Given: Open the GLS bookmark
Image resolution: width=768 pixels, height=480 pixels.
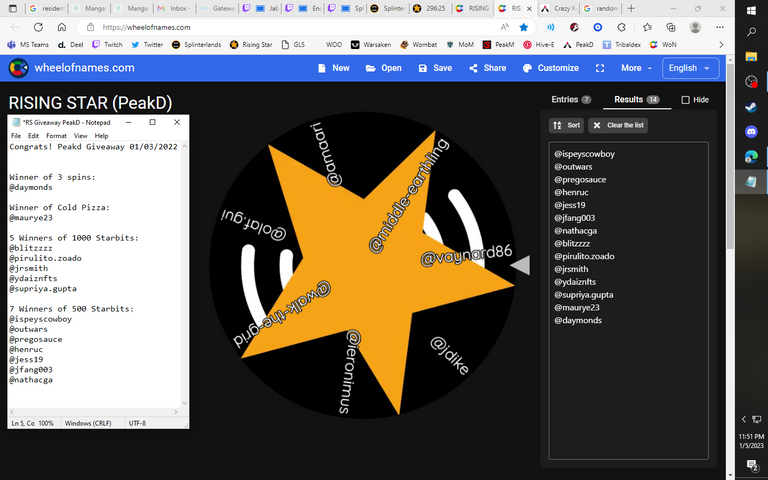Looking at the screenshot, I should coord(293,45).
